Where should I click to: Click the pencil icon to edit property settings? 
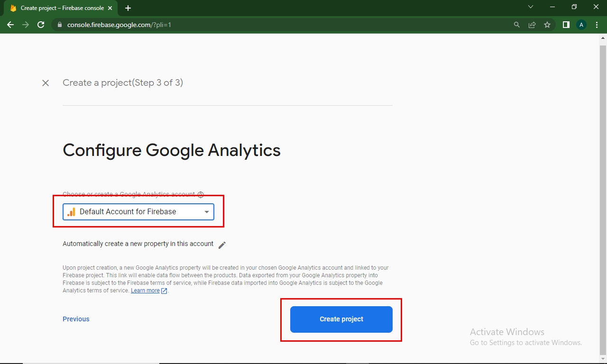222,245
